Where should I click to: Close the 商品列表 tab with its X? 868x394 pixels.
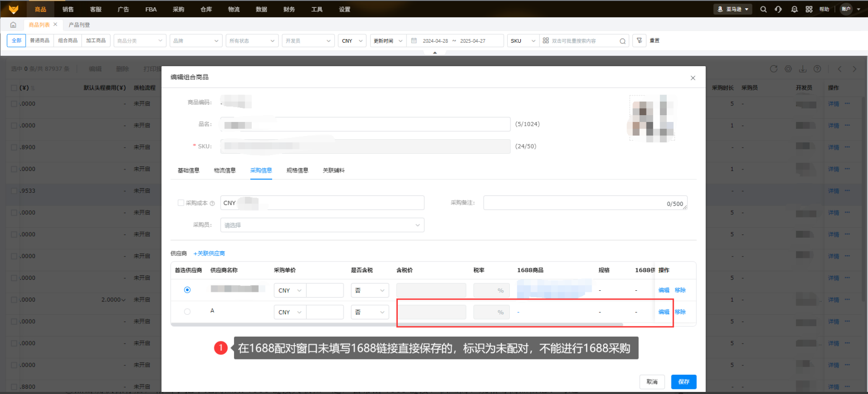pyautogui.click(x=55, y=24)
